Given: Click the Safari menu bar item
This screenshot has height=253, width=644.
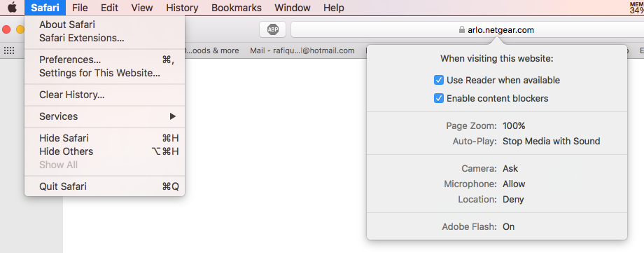Looking at the screenshot, I should click(45, 8).
